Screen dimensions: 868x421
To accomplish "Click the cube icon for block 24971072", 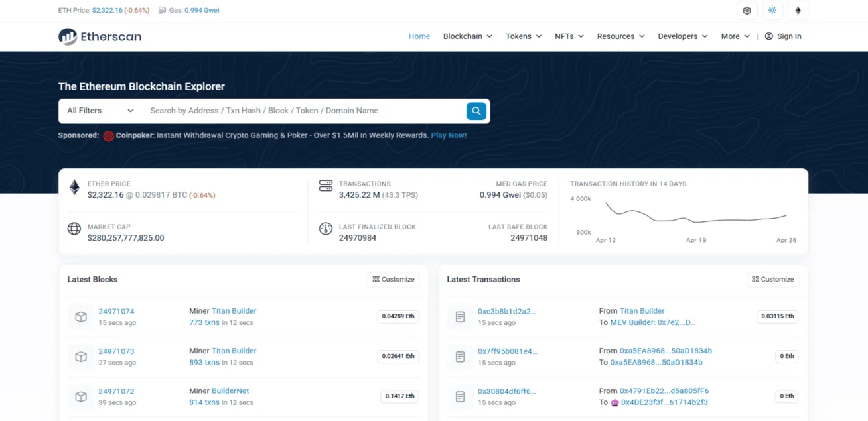I will point(81,396).
